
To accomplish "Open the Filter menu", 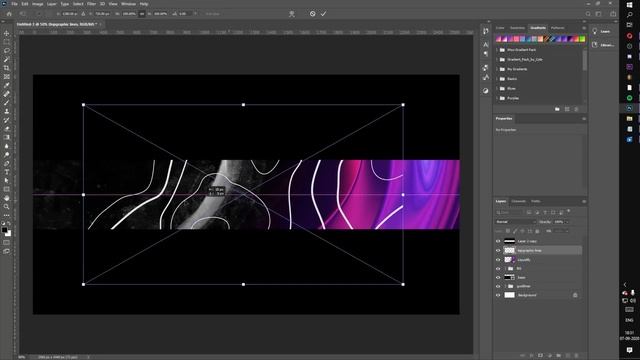I will tap(91, 4).
